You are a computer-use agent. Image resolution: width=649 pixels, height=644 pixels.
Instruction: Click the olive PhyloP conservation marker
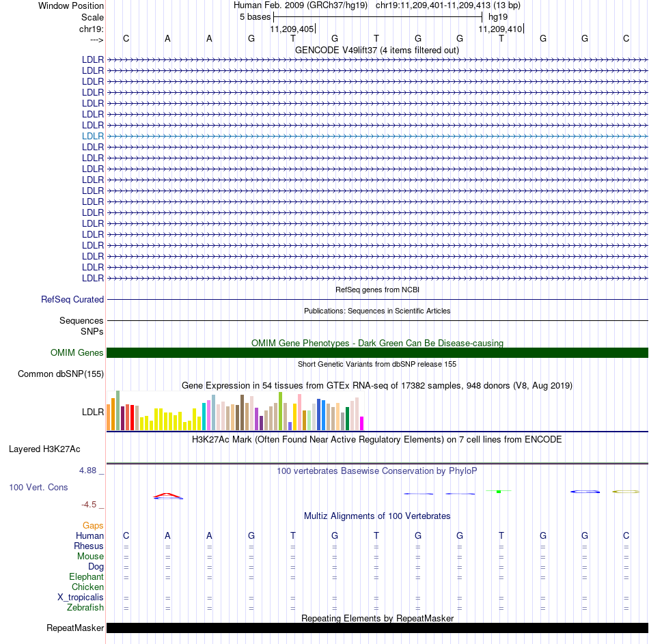tap(626, 492)
